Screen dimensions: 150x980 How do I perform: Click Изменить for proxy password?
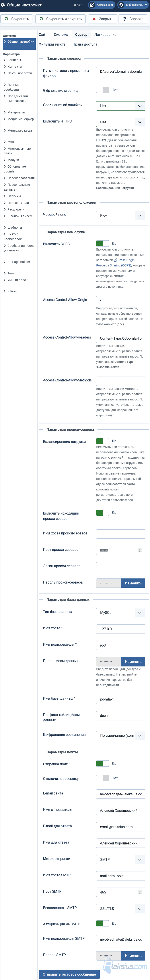133,583
